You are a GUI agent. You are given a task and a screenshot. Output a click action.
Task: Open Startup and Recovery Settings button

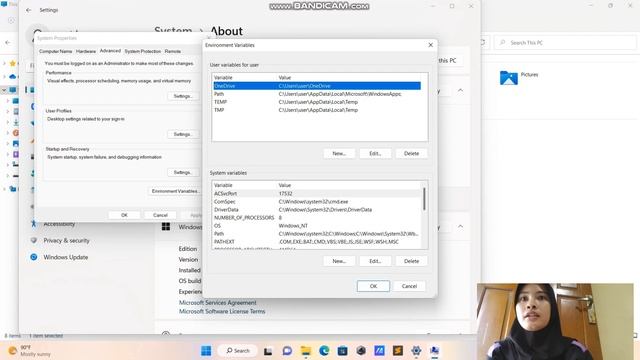coord(182,173)
